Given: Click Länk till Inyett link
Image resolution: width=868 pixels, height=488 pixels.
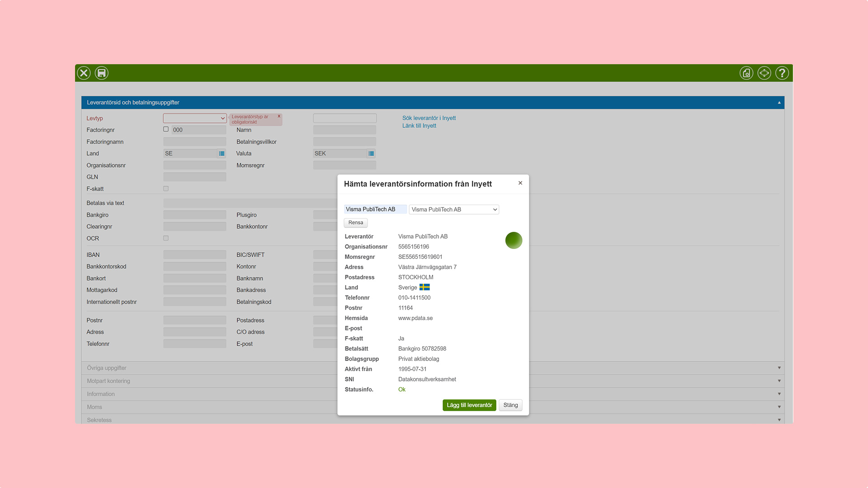Looking at the screenshot, I should click(419, 126).
